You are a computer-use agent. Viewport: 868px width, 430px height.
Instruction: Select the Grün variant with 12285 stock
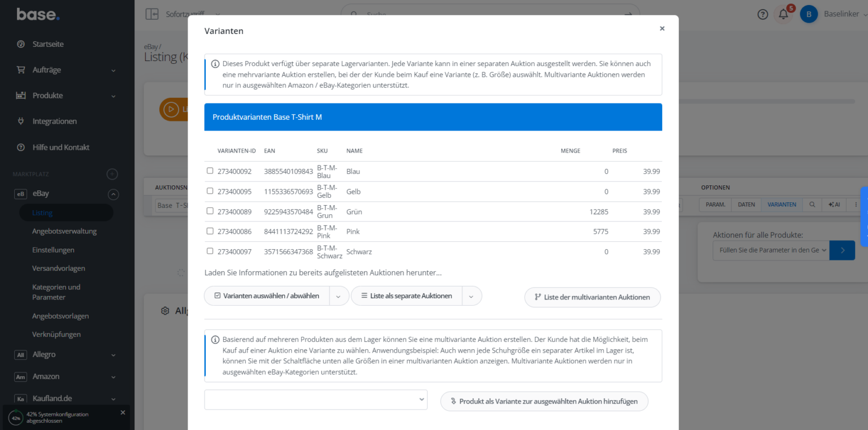click(210, 210)
